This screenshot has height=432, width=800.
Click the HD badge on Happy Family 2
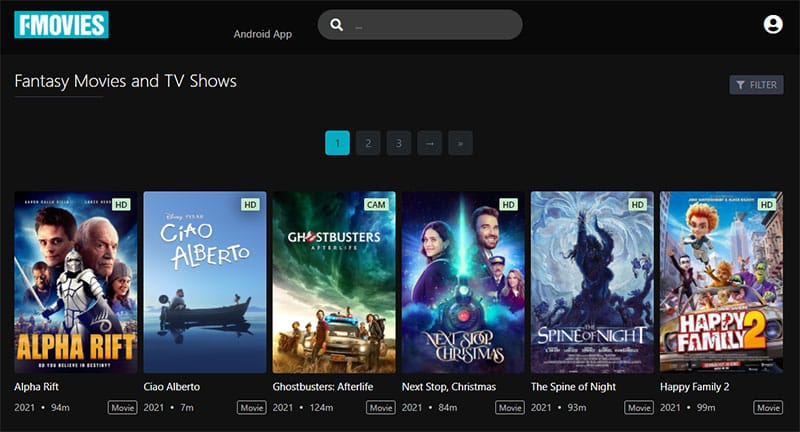[x=766, y=205]
